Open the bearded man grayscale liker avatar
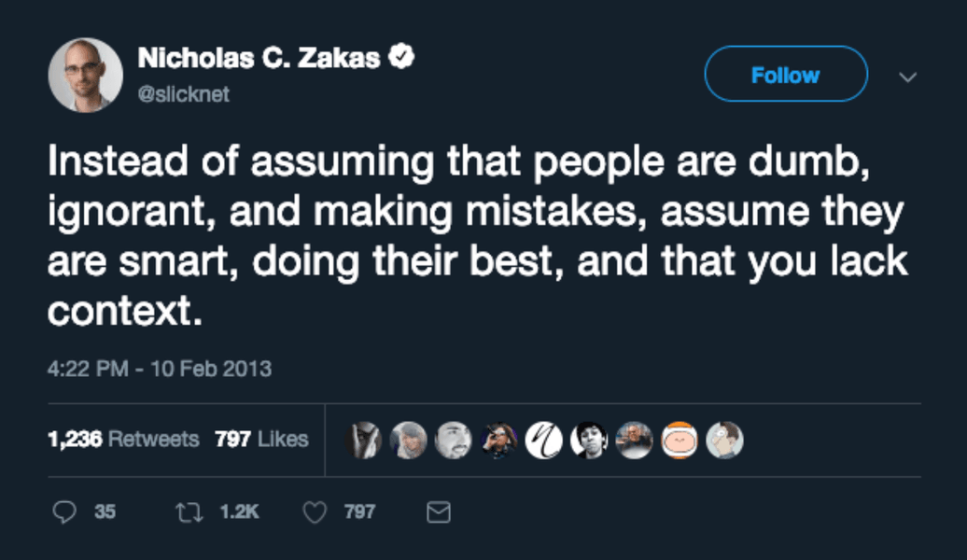This screenshot has height=560, width=967. [454, 440]
